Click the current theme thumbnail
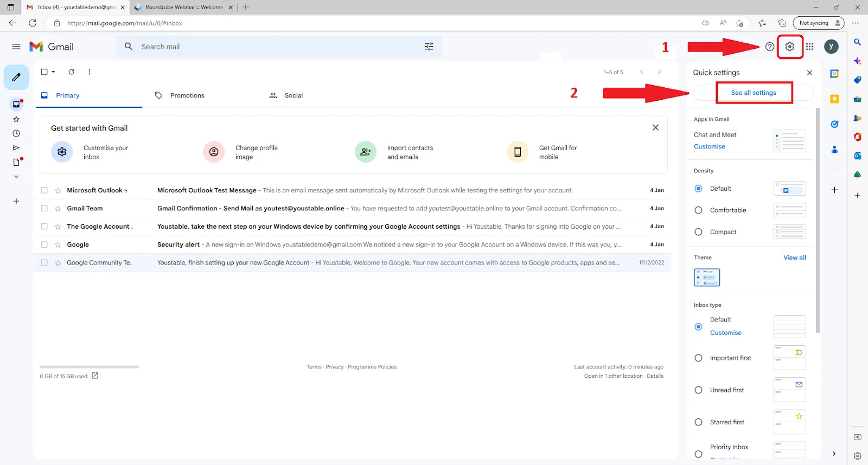Image resolution: width=868 pixels, height=465 pixels. (x=707, y=277)
